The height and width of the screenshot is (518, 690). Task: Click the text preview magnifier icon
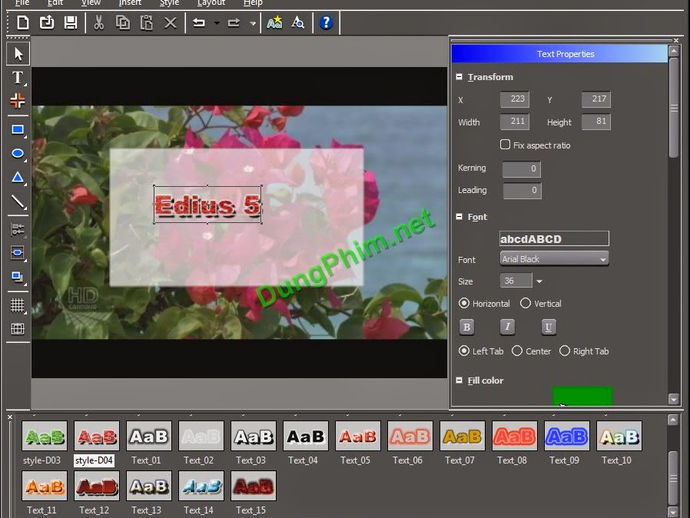point(298,22)
